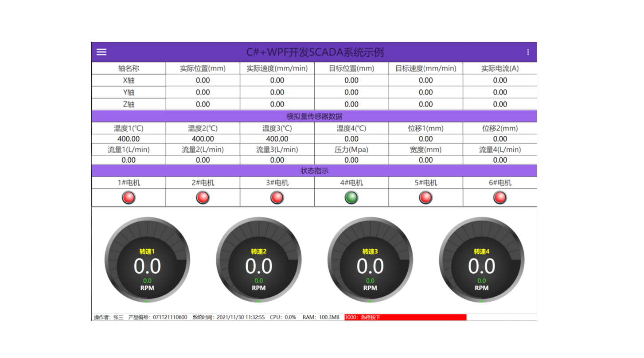The image size is (644, 358).
Task: Click the 转速4 RPM gauge dial
Action: click(482, 260)
